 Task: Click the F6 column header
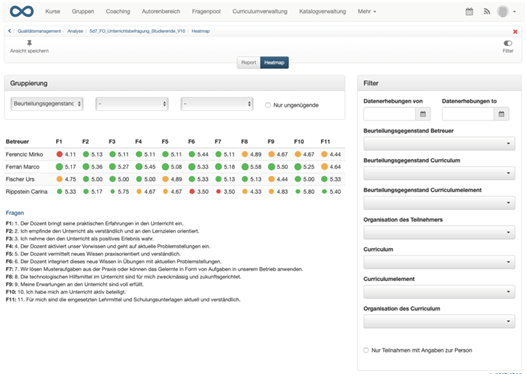tap(191, 141)
